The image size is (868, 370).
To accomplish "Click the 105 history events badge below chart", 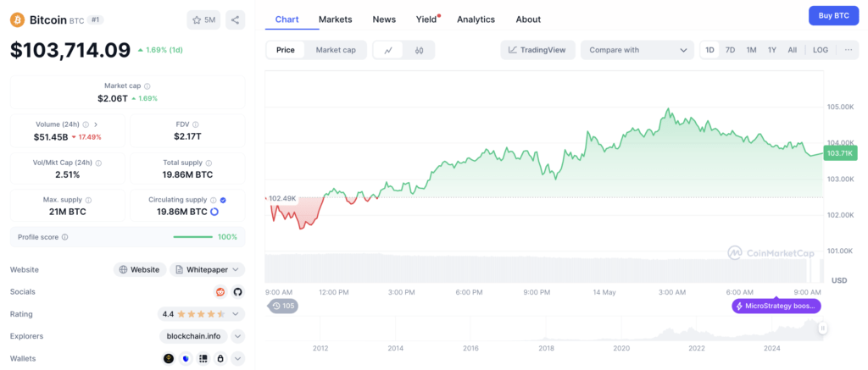I will click(283, 306).
